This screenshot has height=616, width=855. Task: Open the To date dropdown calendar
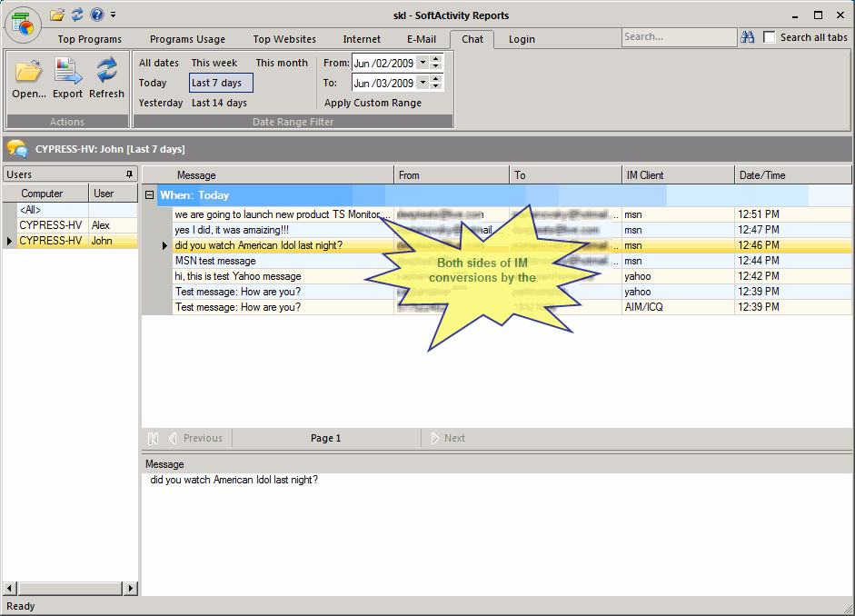[x=423, y=83]
